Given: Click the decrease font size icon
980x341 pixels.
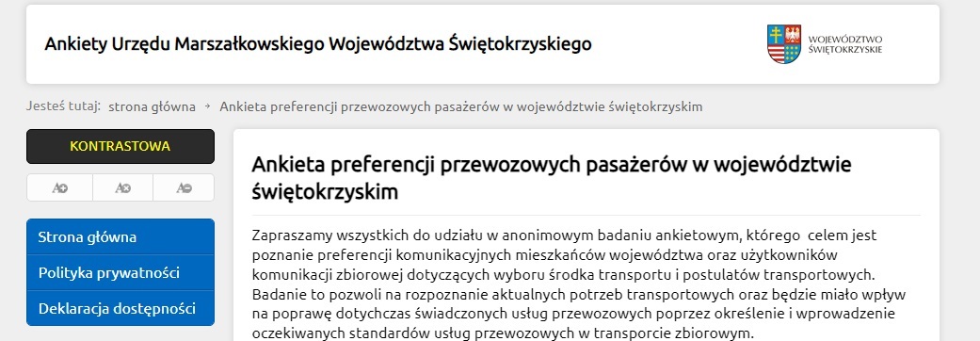Looking at the screenshot, I should (x=184, y=187).
